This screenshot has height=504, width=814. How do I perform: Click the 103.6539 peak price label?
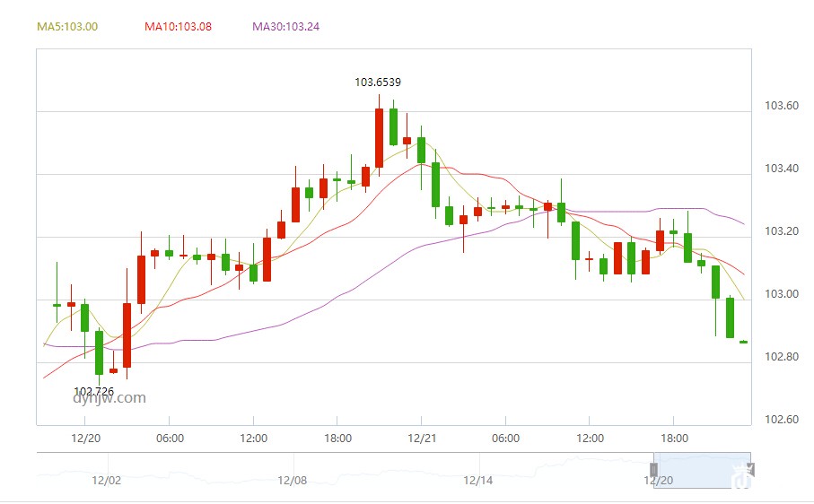pyautogui.click(x=378, y=83)
